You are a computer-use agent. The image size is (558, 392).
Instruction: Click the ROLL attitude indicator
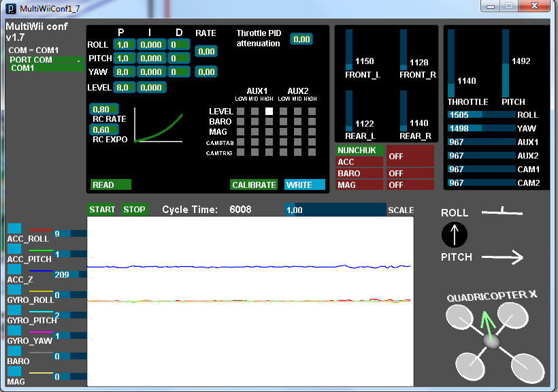click(x=502, y=212)
